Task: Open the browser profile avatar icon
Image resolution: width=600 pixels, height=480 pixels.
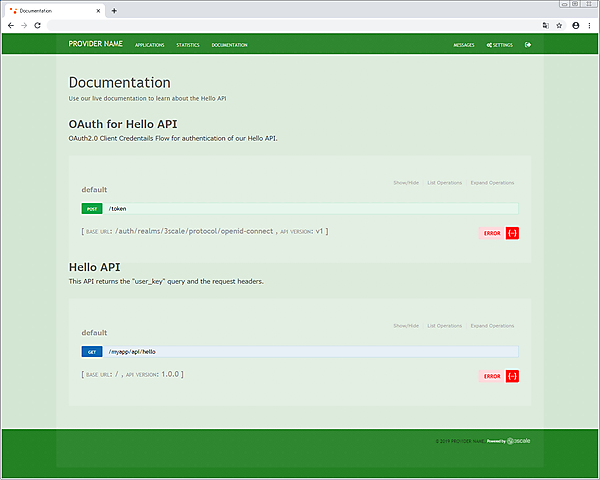Action: 575,25
